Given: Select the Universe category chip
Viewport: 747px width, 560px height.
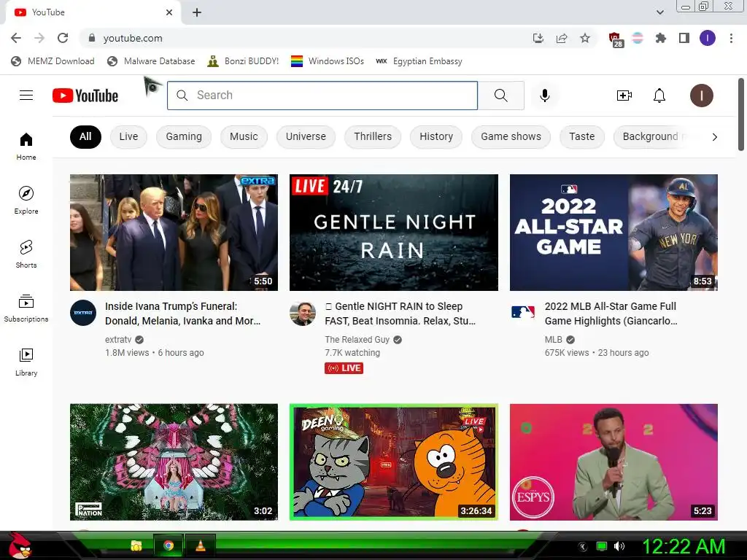Looking at the screenshot, I should (x=306, y=136).
